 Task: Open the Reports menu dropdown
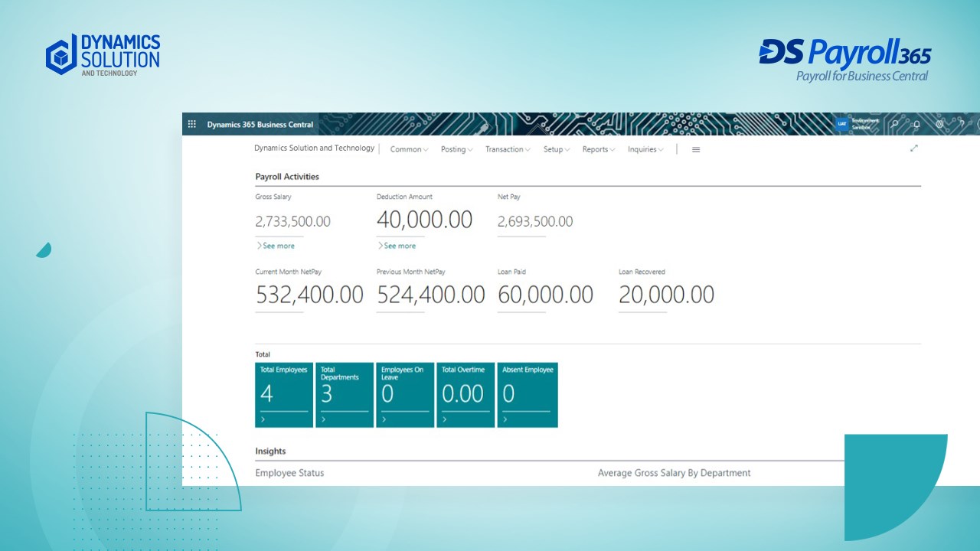coord(599,150)
